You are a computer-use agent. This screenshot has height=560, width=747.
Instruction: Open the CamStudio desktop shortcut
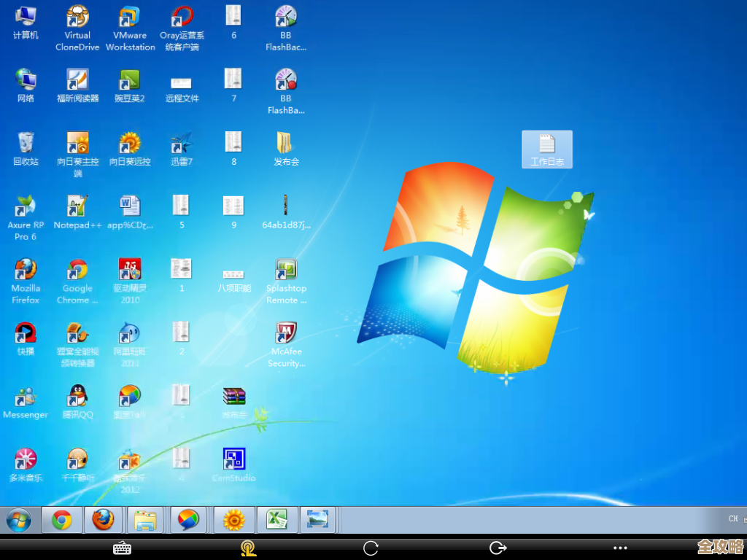tap(233, 459)
